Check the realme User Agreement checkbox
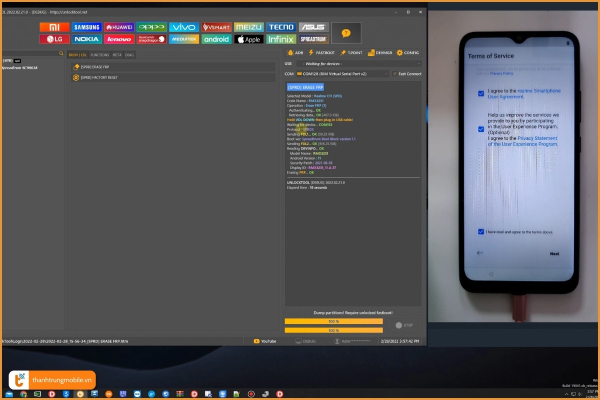 [481, 93]
